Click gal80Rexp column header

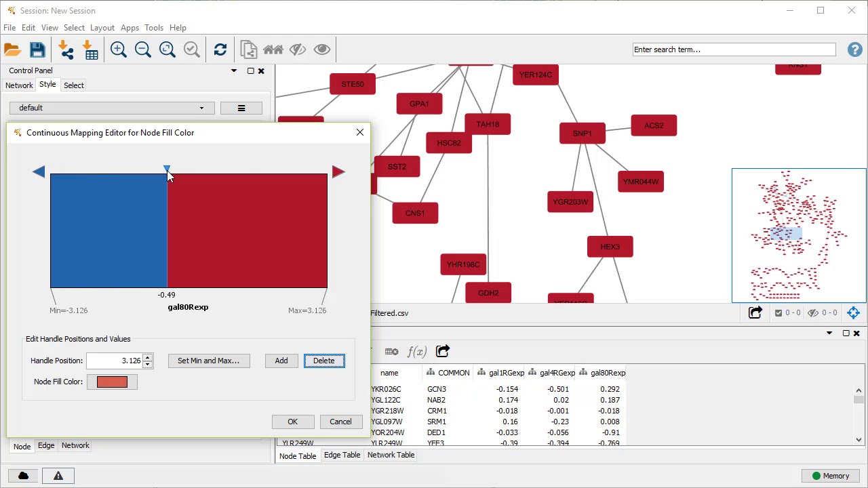point(603,373)
